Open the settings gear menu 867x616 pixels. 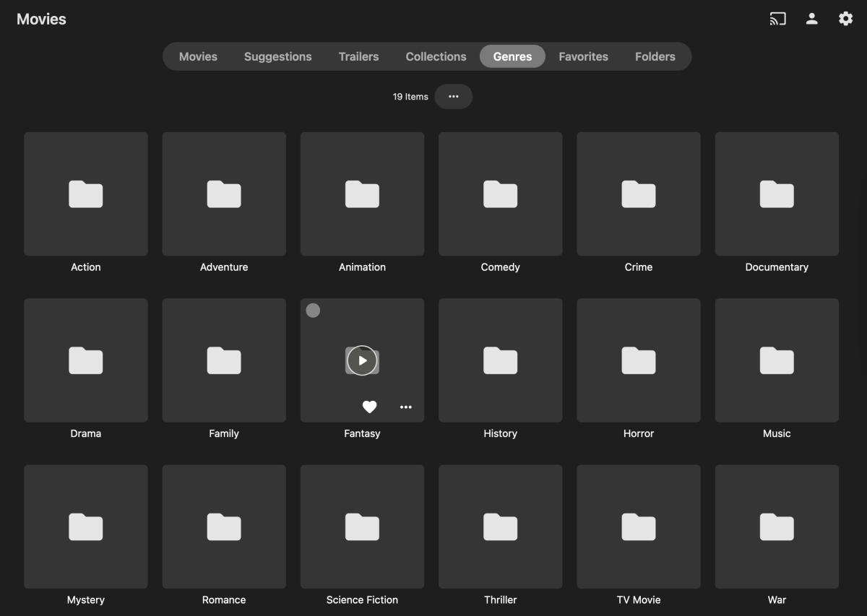click(845, 19)
